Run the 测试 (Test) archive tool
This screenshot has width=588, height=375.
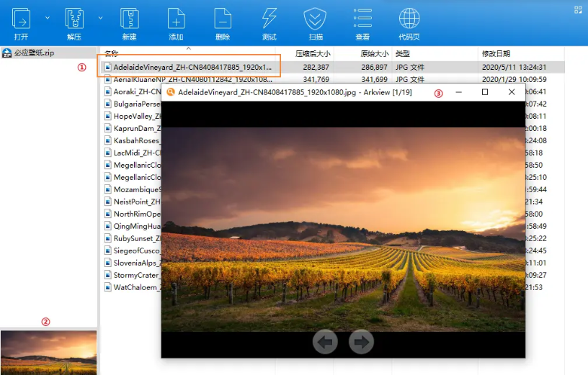(269, 19)
